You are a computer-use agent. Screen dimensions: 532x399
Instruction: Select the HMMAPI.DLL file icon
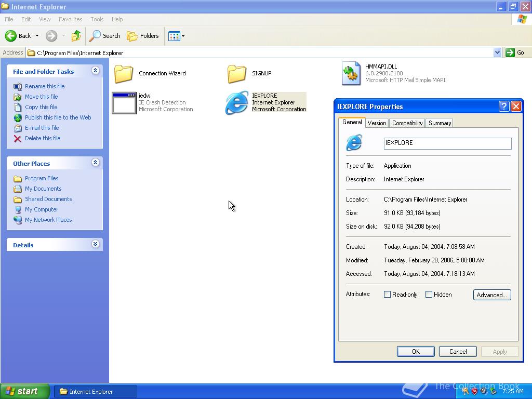(x=351, y=73)
